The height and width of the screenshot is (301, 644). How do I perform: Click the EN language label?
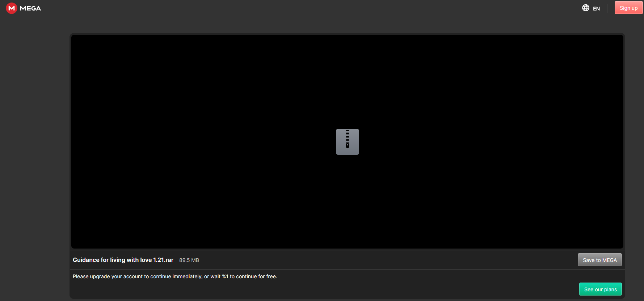tap(596, 9)
